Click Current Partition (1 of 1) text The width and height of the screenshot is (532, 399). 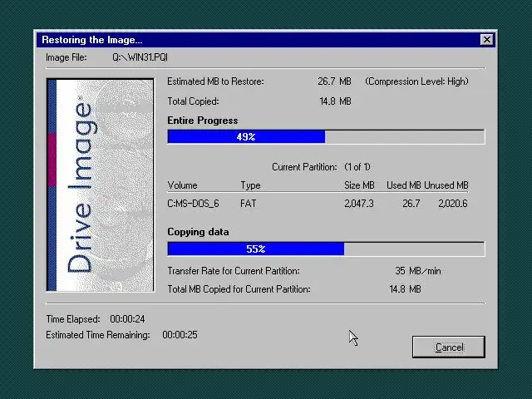pyautogui.click(x=321, y=167)
